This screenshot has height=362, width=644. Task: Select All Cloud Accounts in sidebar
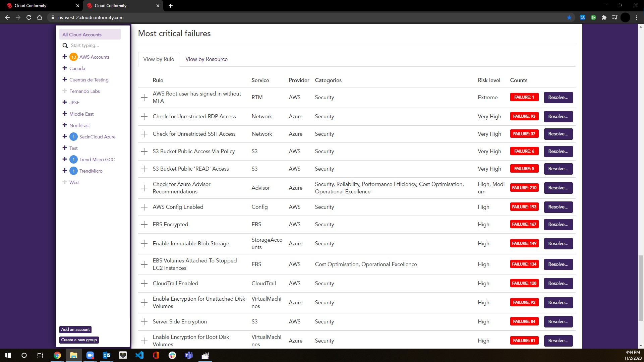coord(90,35)
